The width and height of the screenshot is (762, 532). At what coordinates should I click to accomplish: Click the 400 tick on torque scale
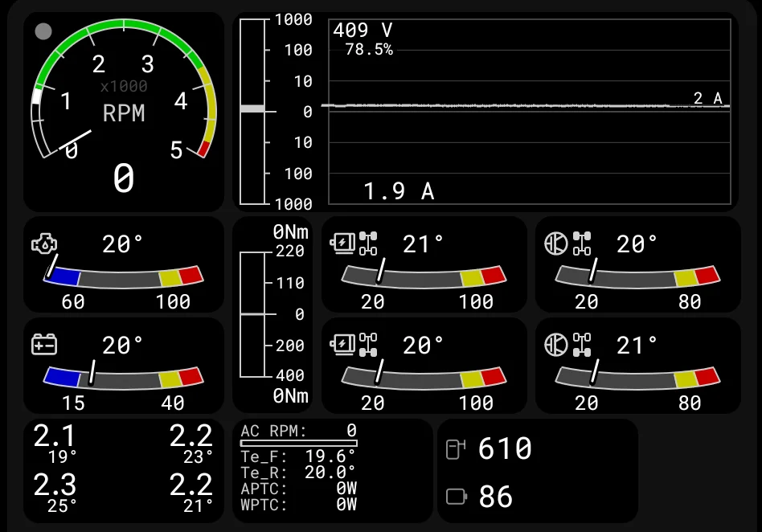coord(289,375)
